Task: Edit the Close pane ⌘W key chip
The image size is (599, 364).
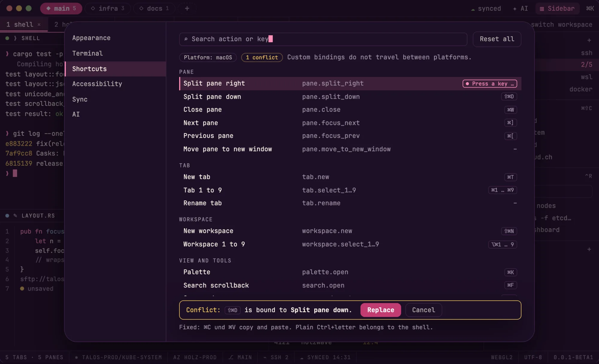Action: pos(510,110)
